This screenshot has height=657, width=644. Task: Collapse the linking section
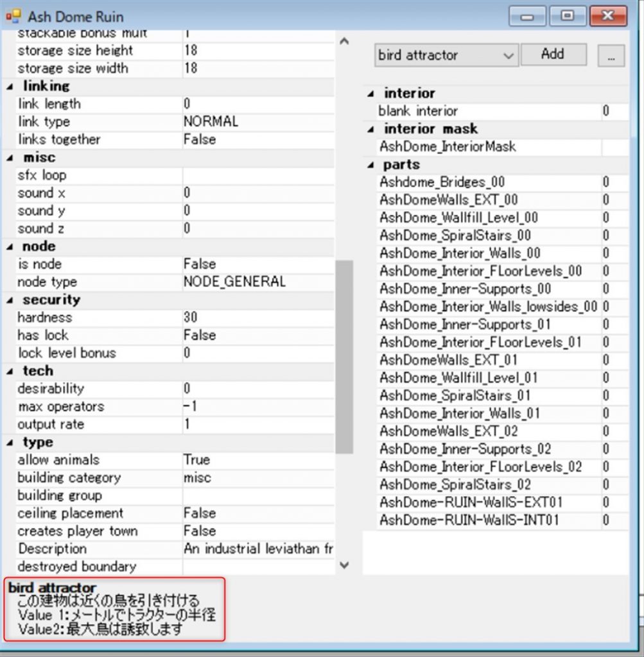[10, 86]
